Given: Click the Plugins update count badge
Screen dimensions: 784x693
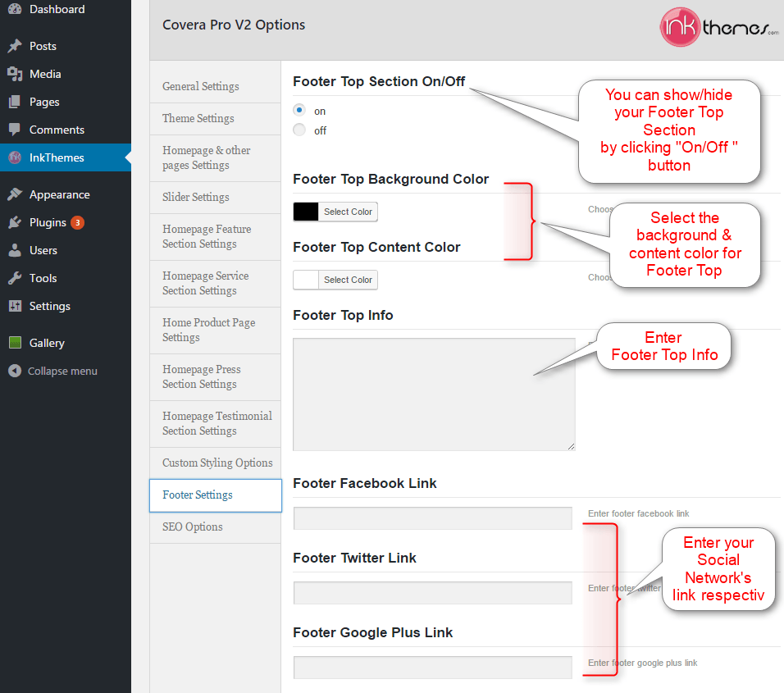Looking at the screenshot, I should (x=77, y=222).
